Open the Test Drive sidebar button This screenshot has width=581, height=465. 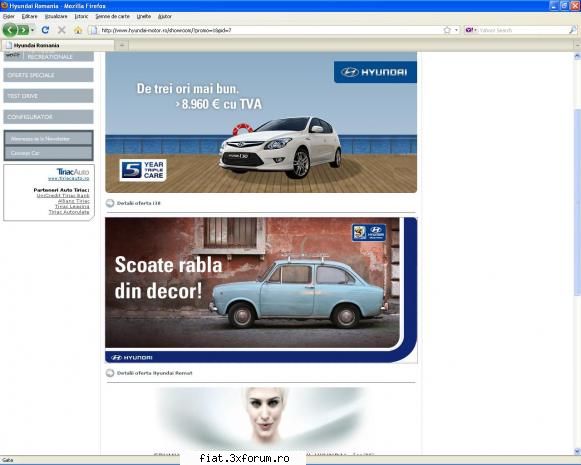(x=49, y=96)
